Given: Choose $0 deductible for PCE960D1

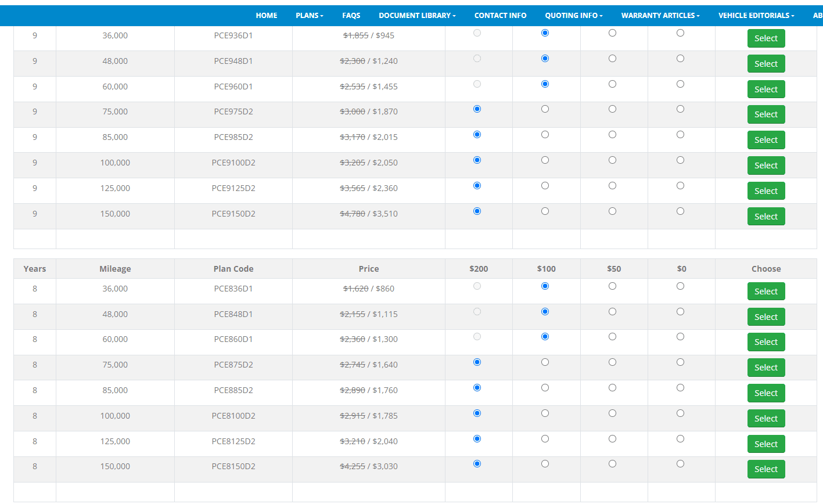Looking at the screenshot, I should 680,84.
